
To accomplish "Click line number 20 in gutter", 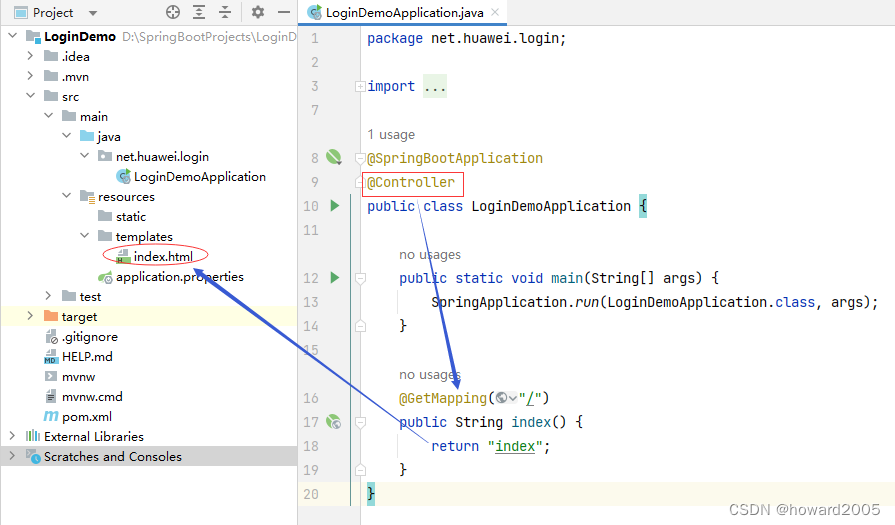I will pyautogui.click(x=311, y=494).
